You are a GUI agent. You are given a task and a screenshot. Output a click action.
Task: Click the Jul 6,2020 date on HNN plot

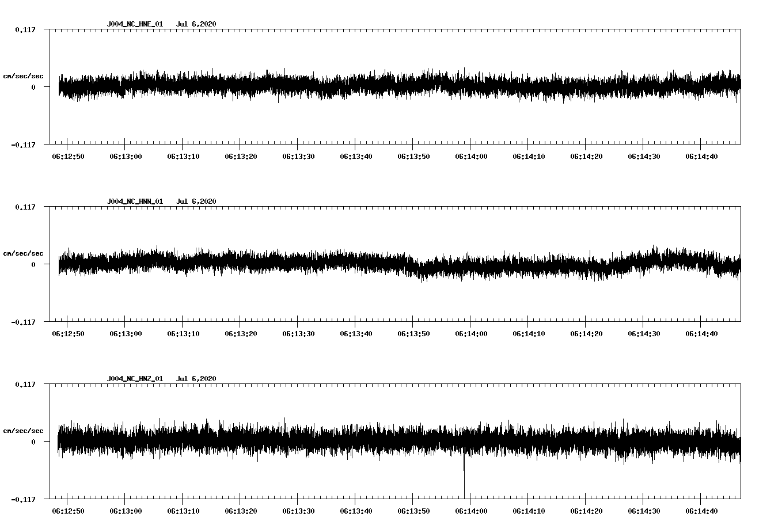[196, 202]
